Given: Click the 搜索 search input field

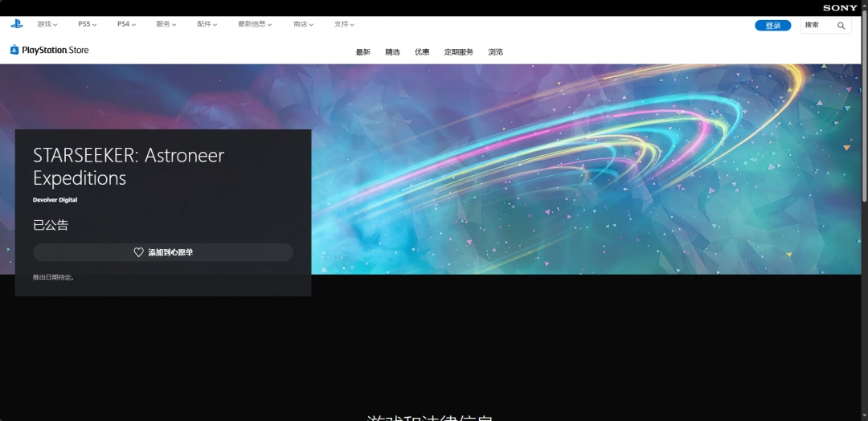Looking at the screenshot, I should pos(818,26).
